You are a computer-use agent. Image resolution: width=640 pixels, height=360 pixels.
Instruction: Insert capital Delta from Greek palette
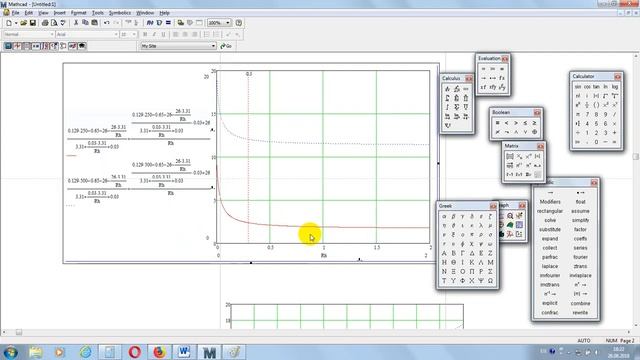pos(472,253)
